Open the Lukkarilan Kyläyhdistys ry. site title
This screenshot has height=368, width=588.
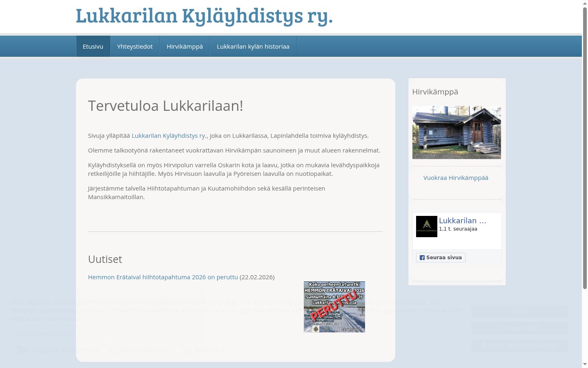204,16
